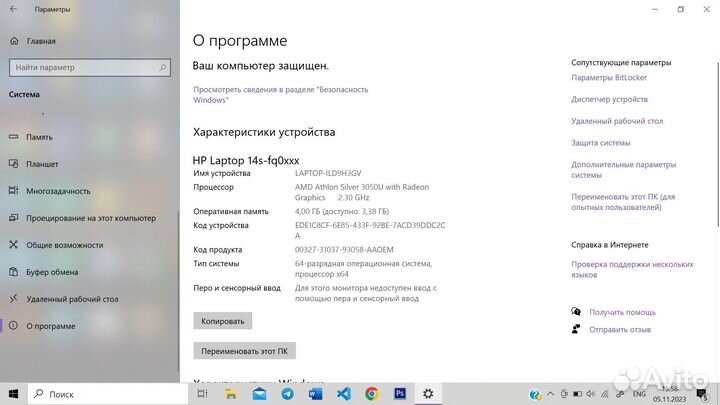Screen dimensions: 720x405
Task: Click the battery icon in the tray
Action: [578, 394]
